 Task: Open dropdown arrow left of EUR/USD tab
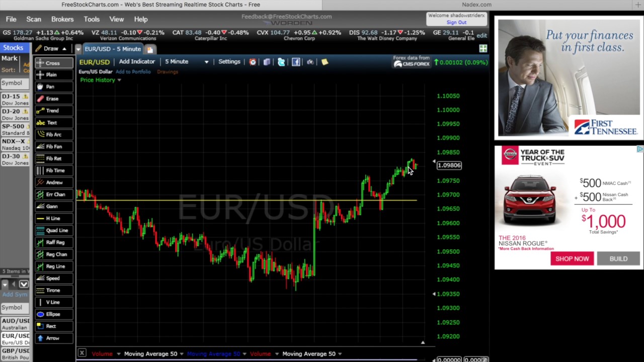[78, 49]
